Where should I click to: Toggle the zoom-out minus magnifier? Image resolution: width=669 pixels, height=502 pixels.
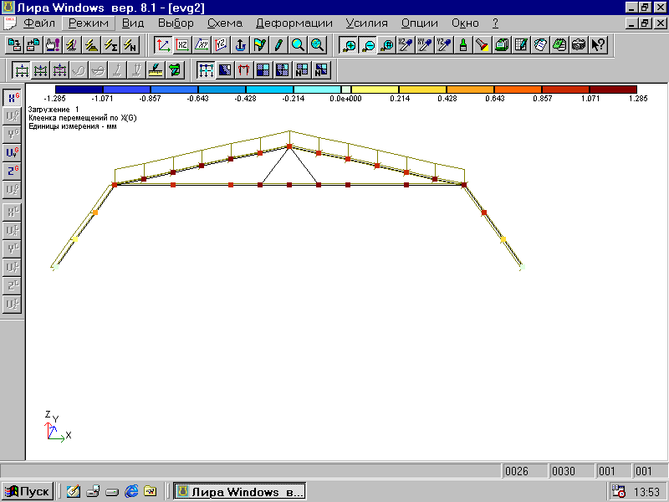pyautogui.click(x=368, y=45)
